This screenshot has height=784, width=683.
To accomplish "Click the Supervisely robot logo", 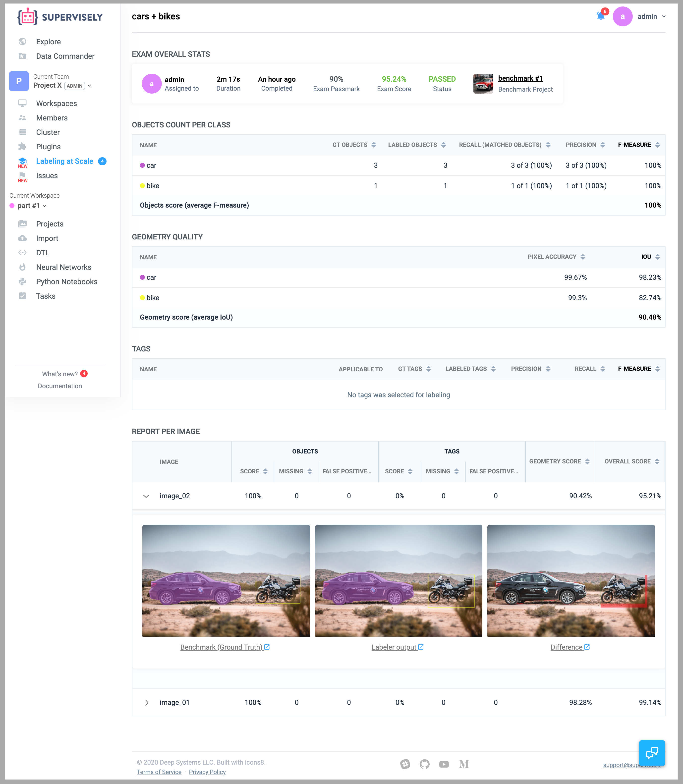I will (x=28, y=17).
